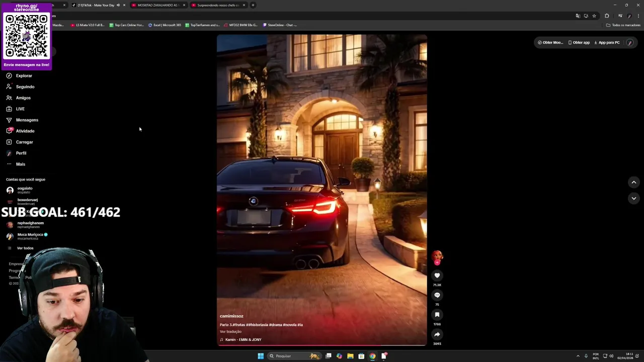Bookmark the video to favorites
This screenshot has width=644, height=362.
(x=437, y=315)
